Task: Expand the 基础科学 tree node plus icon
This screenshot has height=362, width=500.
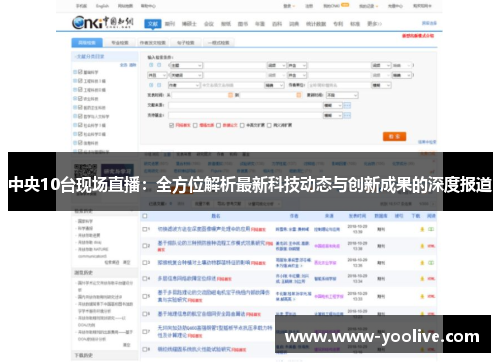Action: [75, 72]
